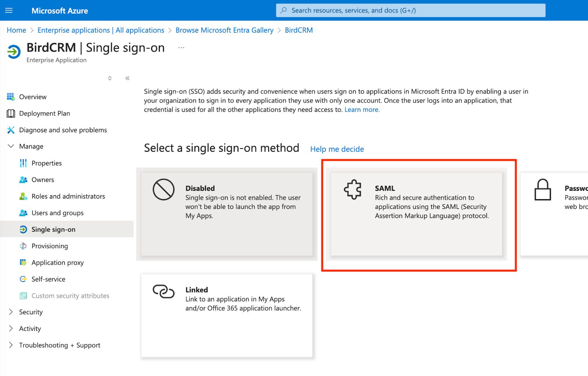Viewport: 588px width, 376px height.
Task: Click the Disabled circle-slash icon
Action: pos(164,190)
